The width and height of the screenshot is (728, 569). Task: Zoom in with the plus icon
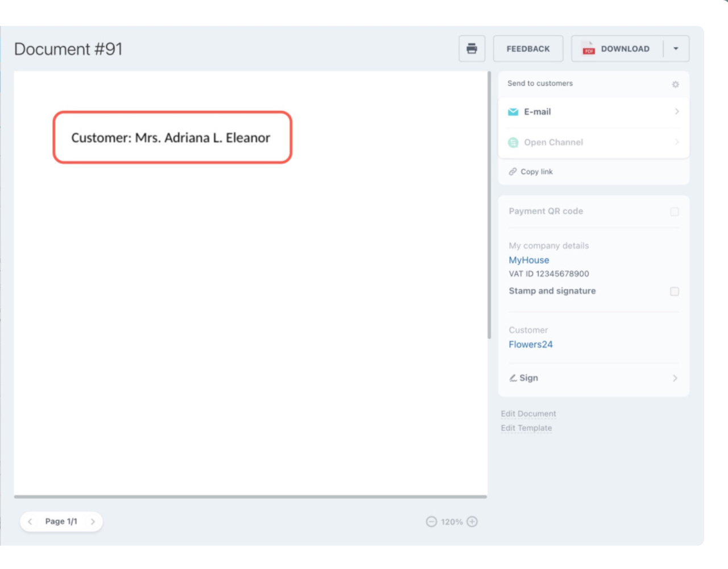tap(472, 522)
